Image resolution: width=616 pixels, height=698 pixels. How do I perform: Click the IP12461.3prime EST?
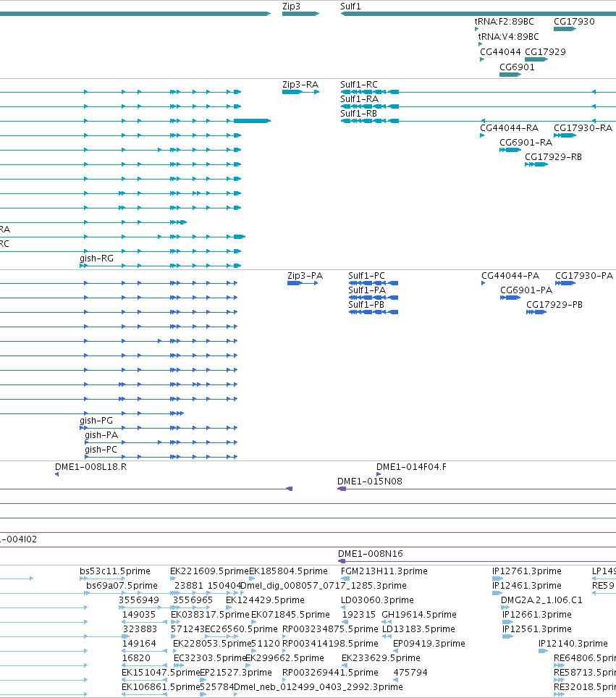click(x=497, y=593)
